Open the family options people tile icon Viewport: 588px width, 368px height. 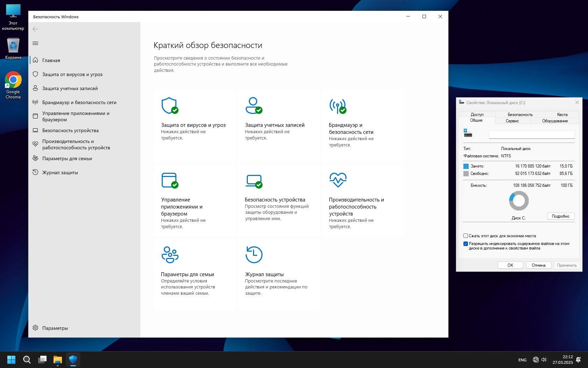coord(170,255)
